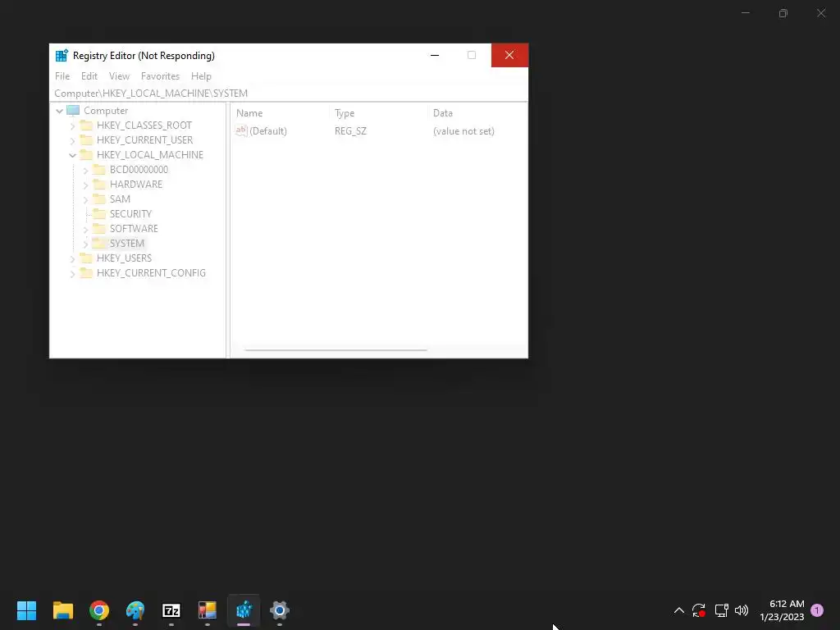Click the registry address bar path
Viewport: 840px width, 630px height.
point(290,94)
